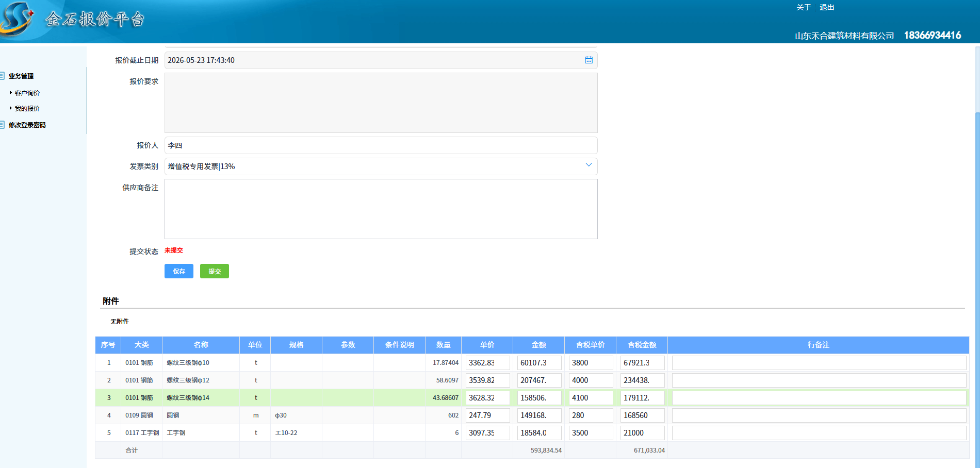The height and width of the screenshot is (468, 980).
Task: Expand the 客户询价 tree arrow
Action: [x=11, y=93]
